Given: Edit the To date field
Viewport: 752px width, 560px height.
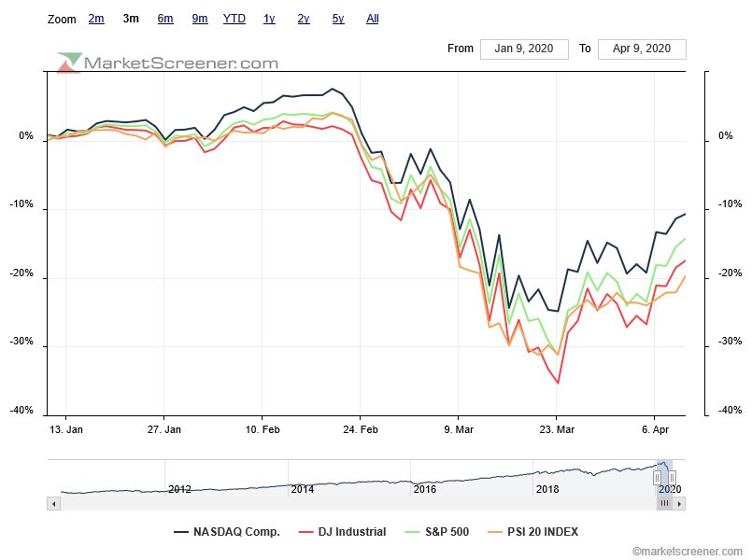Looking at the screenshot, I should 642,49.
